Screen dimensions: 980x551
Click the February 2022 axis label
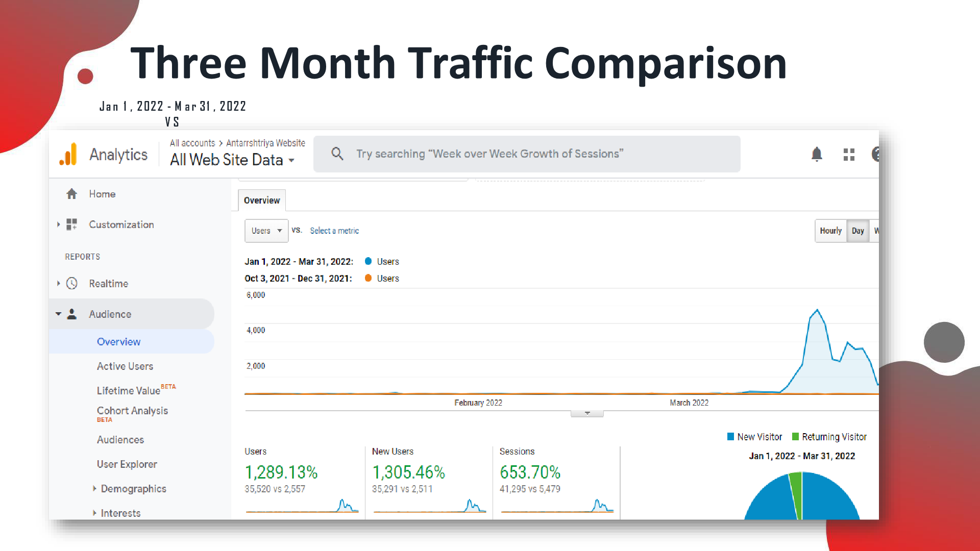pos(478,403)
